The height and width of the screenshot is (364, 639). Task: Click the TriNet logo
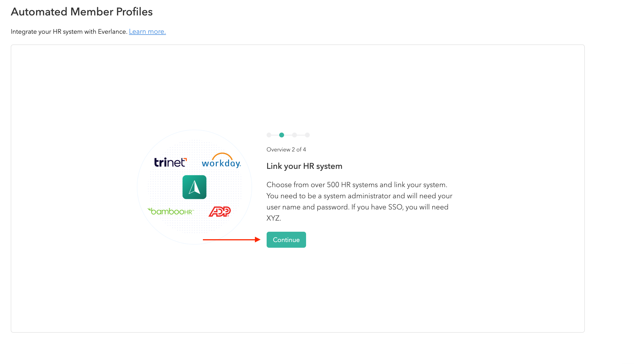click(170, 162)
